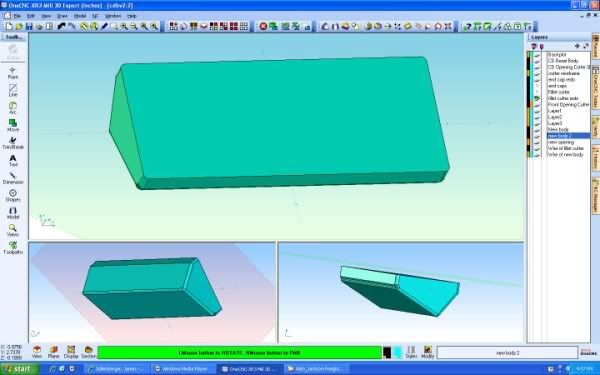The width and height of the screenshot is (600, 375).
Task: Open the Shapes tool
Action: [13, 196]
